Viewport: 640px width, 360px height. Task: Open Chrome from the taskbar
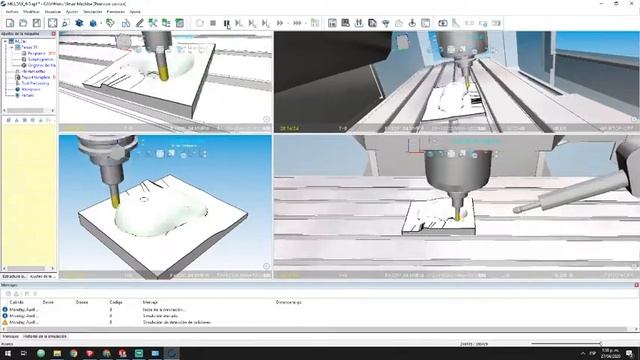point(73,353)
